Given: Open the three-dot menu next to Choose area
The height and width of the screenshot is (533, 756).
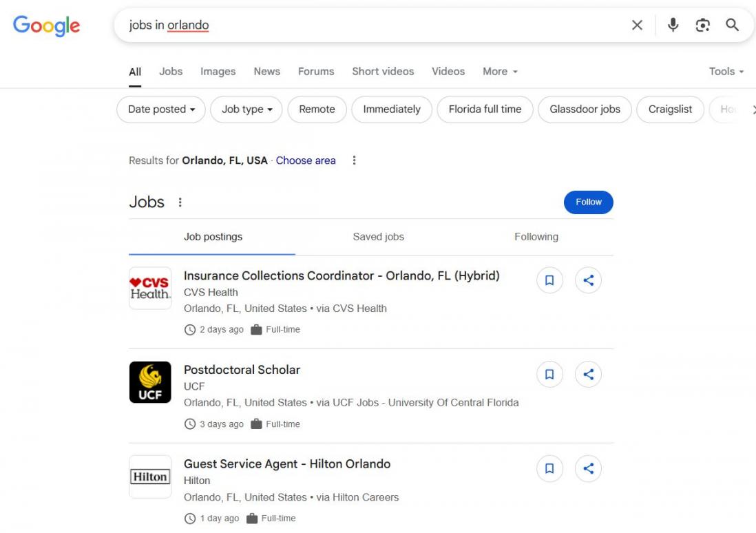Looking at the screenshot, I should pyautogui.click(x=355, y=160).
